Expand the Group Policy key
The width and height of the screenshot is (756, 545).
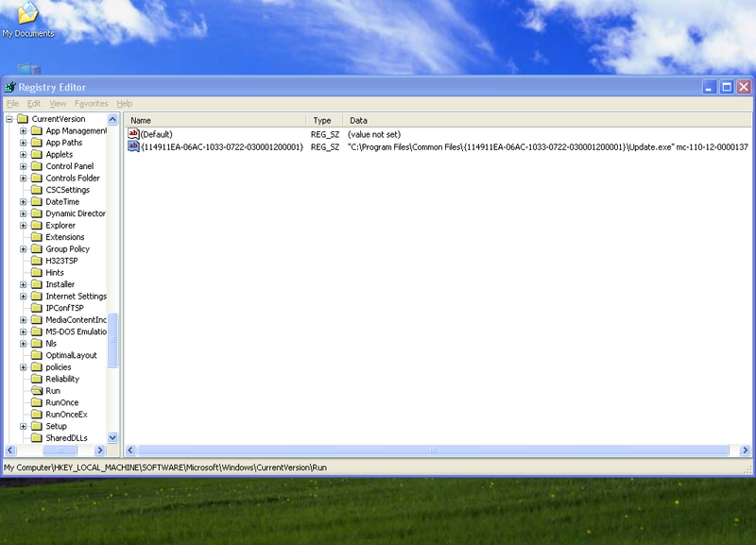23,249
